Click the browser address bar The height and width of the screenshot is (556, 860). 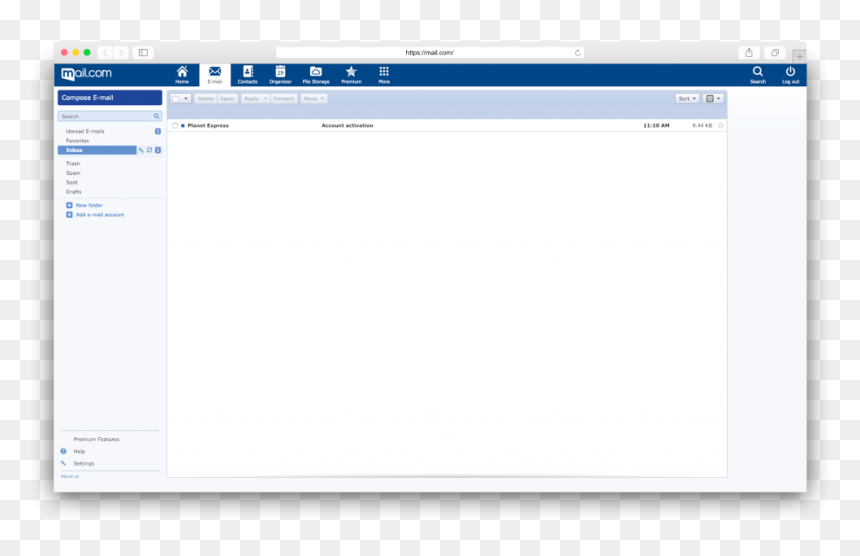(429, 53)
